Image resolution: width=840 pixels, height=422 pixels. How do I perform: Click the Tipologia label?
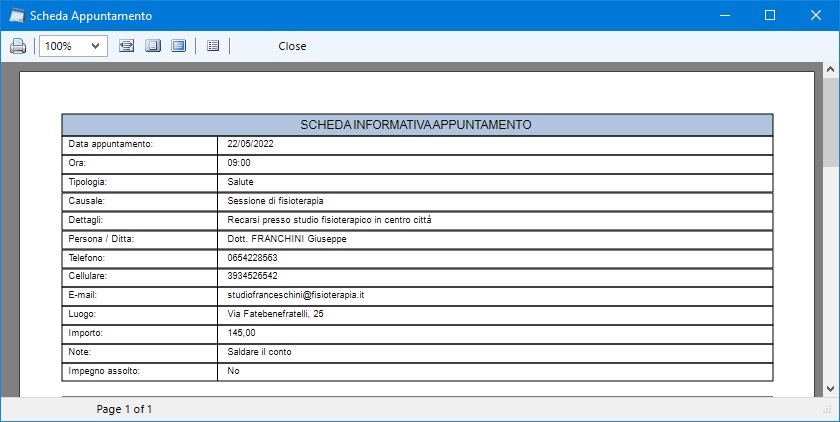[87, 182]
